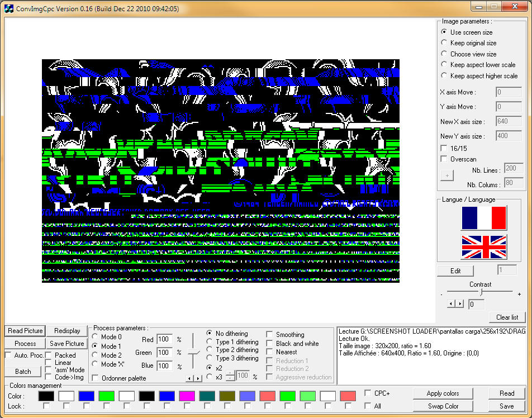The height and width of the screenshot is (418, 532).
Task: Click Apply colors button
Action: click(443, 393)
